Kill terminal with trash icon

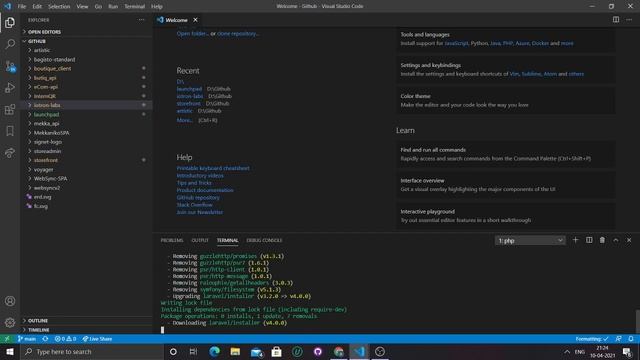[602, 240]
